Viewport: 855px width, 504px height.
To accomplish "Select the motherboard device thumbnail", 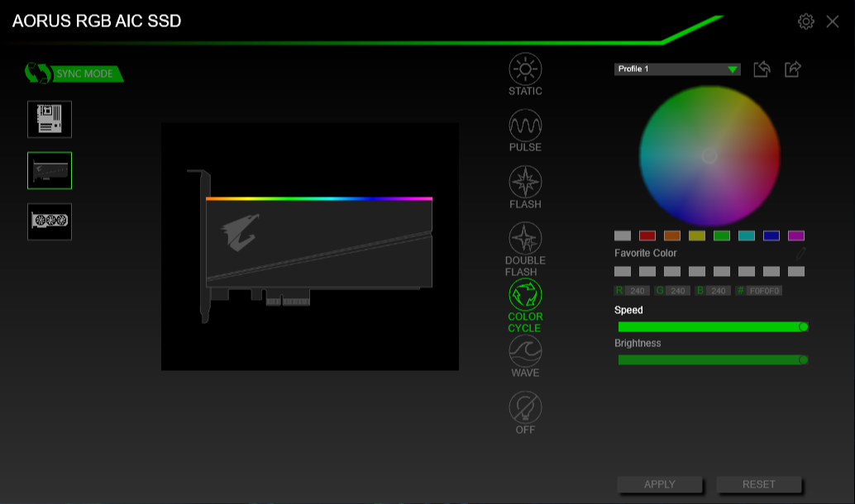I will tap(50, 119).
